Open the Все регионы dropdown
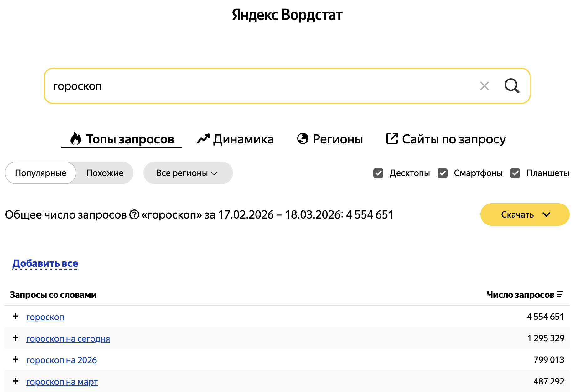The height and width of the screenshot is (392, 575). (x=188, y=173)
